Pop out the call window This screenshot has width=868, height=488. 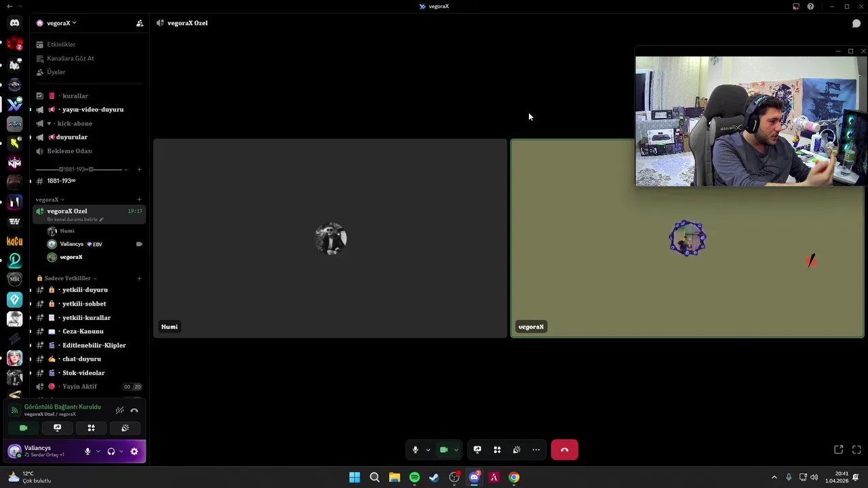[x=839, y=449]
